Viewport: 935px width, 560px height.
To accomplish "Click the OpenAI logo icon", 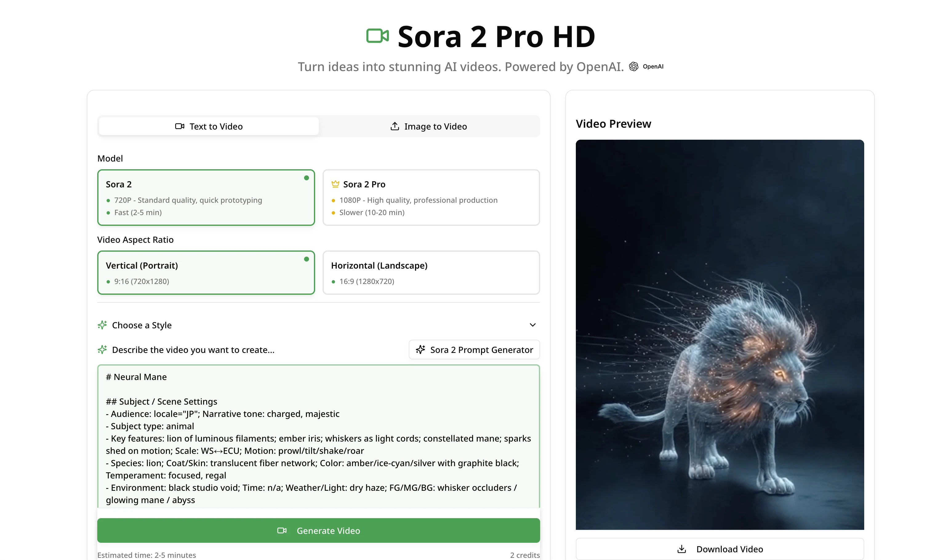I will click(633, 66).
